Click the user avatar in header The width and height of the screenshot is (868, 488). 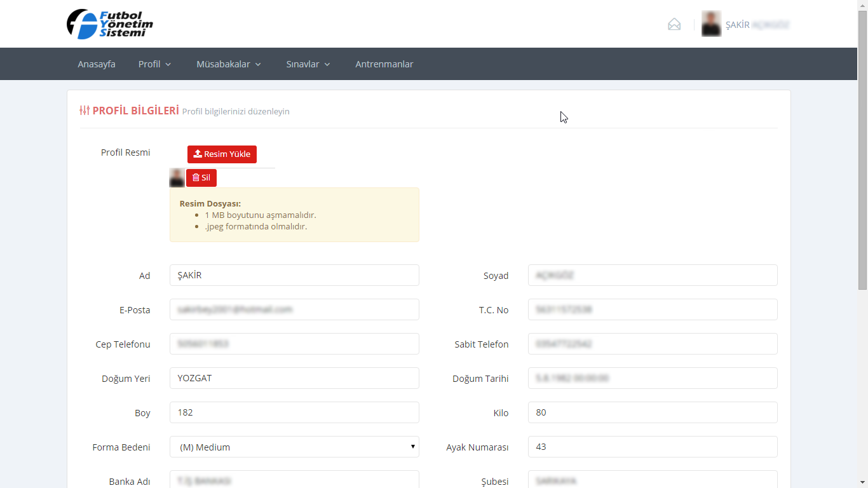(711, 24)
